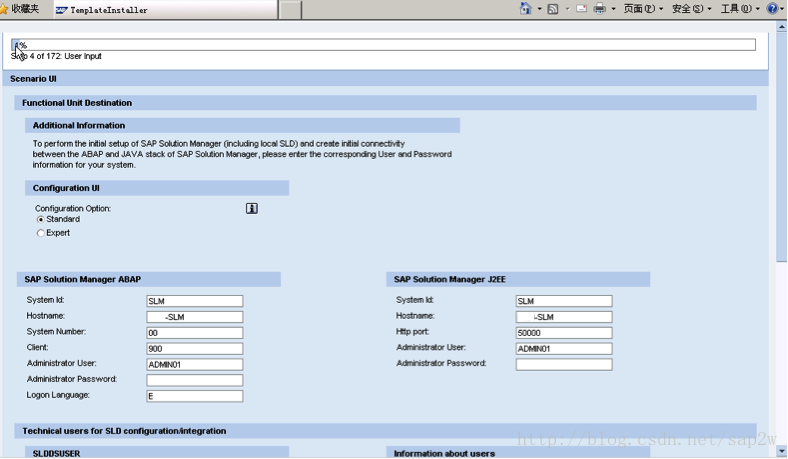
Task: Click the vertical scrollbar thumb
Action: pyautogui.click(x=781, y=147)
